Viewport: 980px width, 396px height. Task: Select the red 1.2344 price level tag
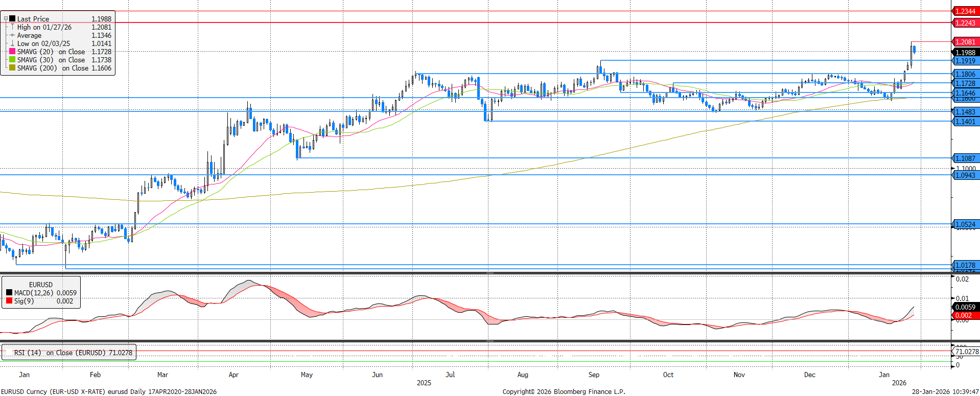(965, 11)
